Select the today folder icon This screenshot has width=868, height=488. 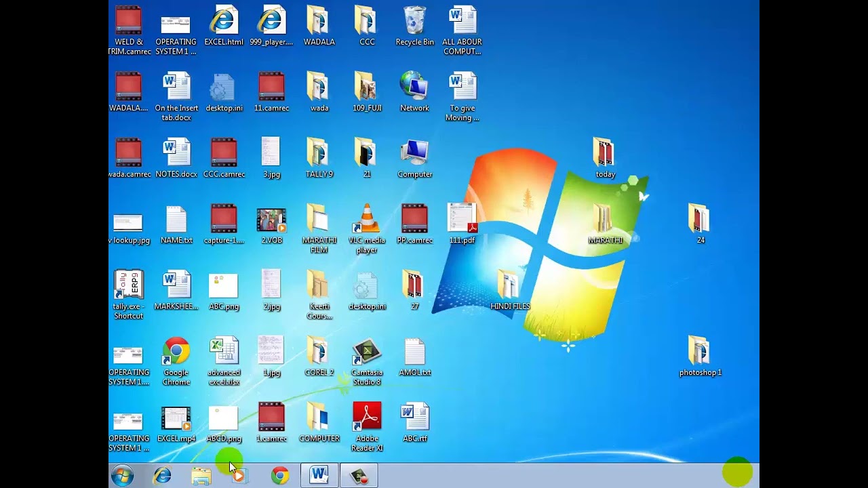point(605,159)
